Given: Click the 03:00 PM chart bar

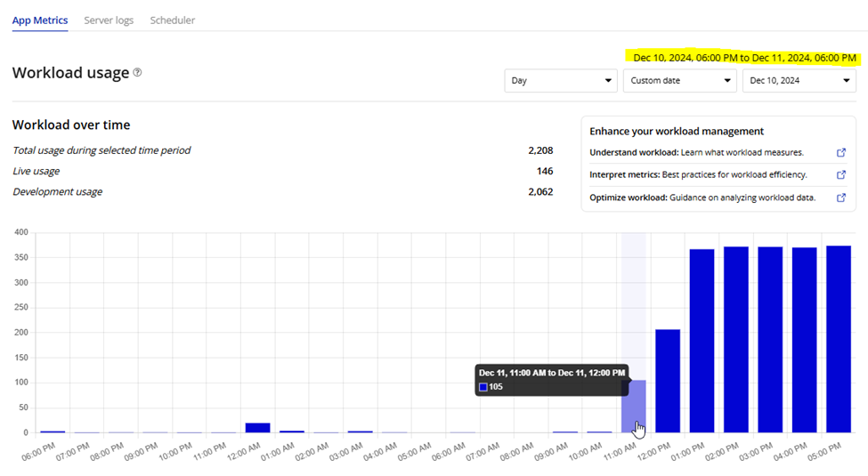Looking at the screenshot, I should click(x=770, y=340).
